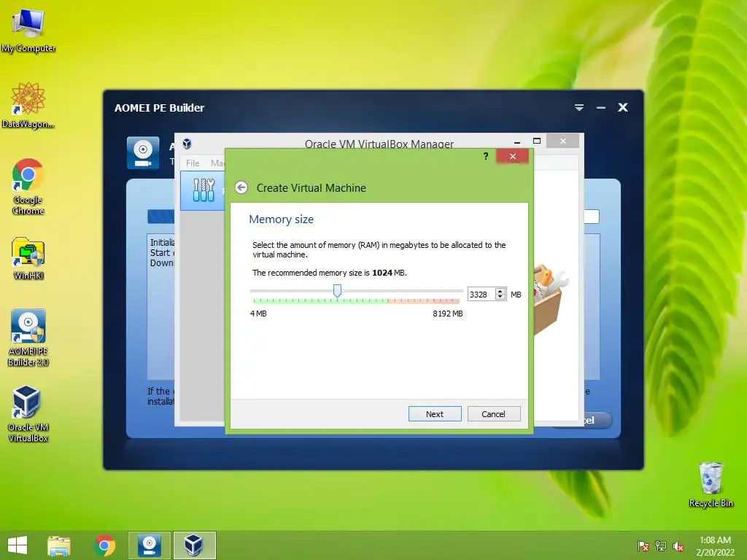Open the File menu in VirtualBox Manager
747x560 pixels.
click(193, 163)
